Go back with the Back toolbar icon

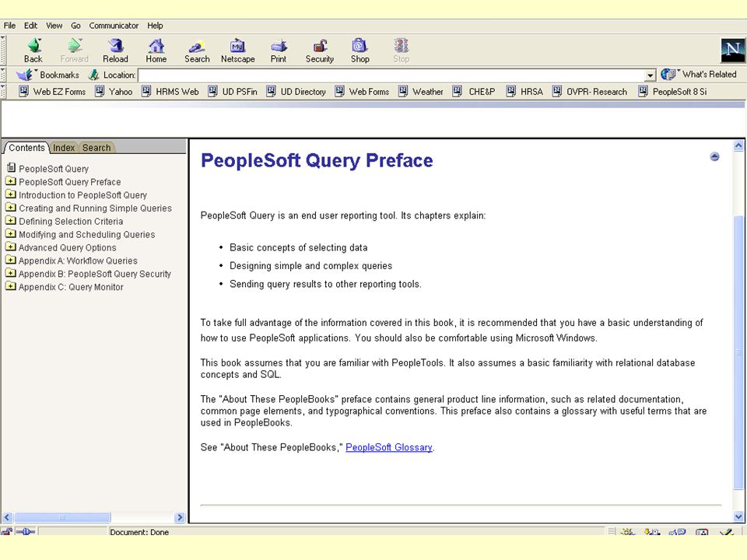pos(33,46)
